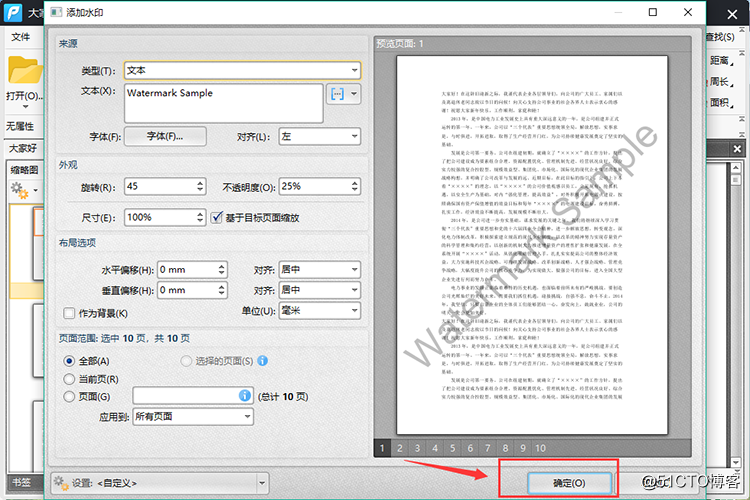Click the 尺寸(E) stepper arrows
Image resolution: width=750 pixels, height=500 pixels.
click(x=200, y=217)
